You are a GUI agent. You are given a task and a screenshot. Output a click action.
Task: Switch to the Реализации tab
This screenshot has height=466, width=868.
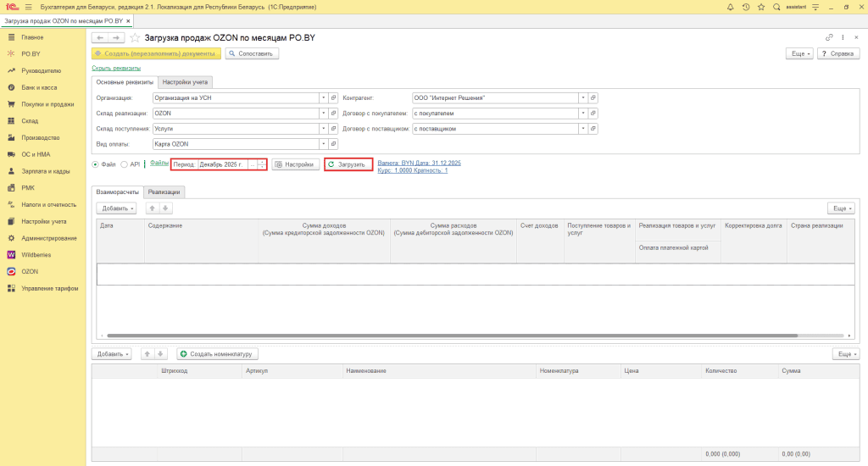tap(164, 192)
